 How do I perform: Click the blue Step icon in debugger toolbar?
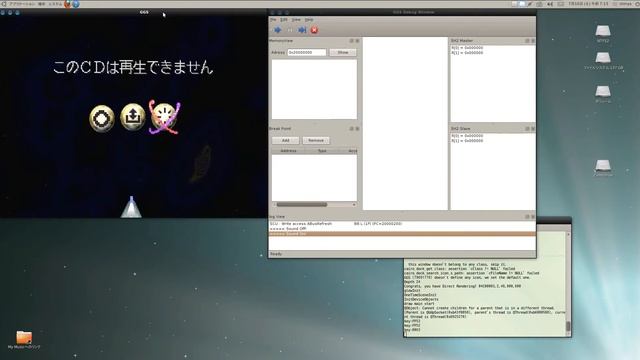(x=302, y=30)
